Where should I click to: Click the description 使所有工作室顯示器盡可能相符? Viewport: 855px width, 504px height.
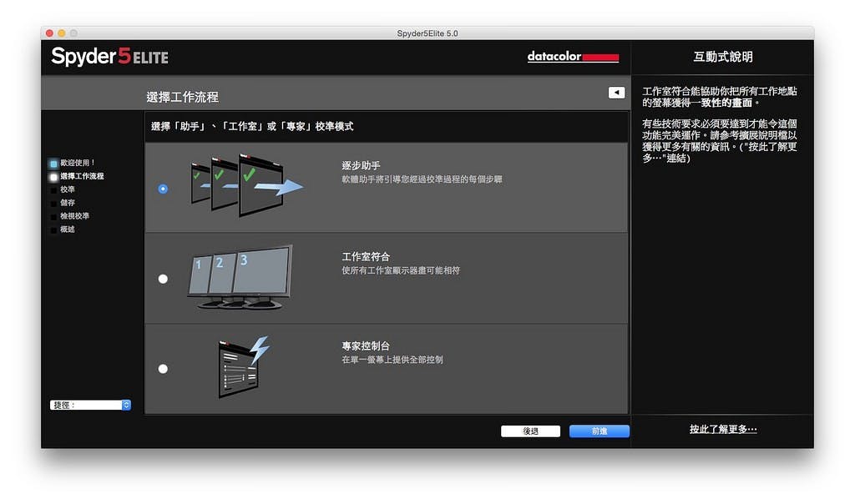(401, 270)
